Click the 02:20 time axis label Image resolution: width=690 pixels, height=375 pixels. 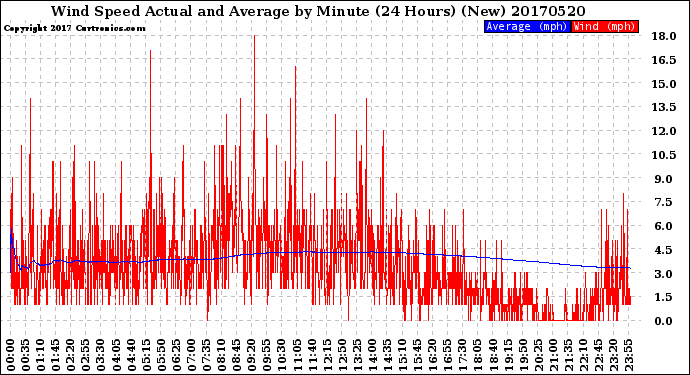click(x=71, y=355)
